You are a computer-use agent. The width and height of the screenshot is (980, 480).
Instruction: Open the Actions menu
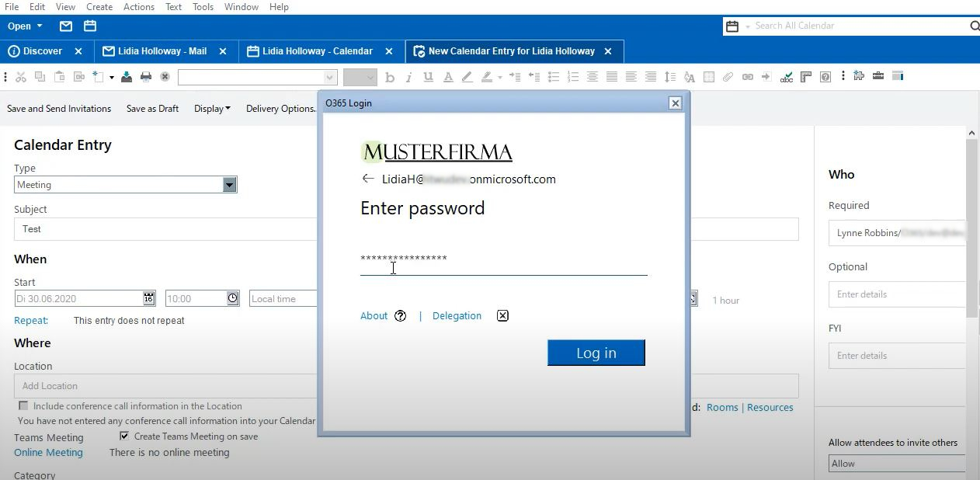(x=139, y=7)
